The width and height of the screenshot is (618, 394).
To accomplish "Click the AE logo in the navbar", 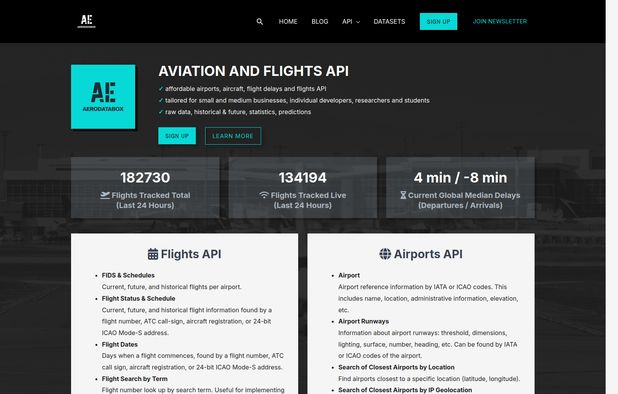I will [86, 21].
